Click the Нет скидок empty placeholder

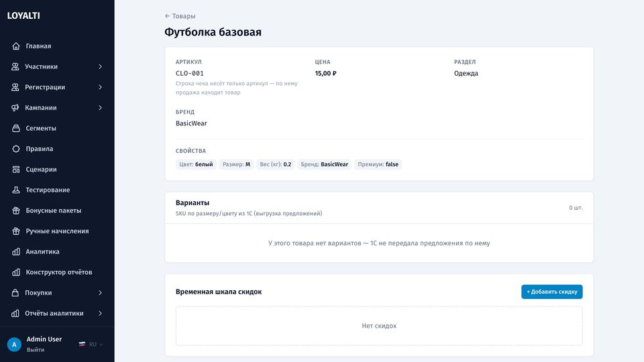click(379, 326)
